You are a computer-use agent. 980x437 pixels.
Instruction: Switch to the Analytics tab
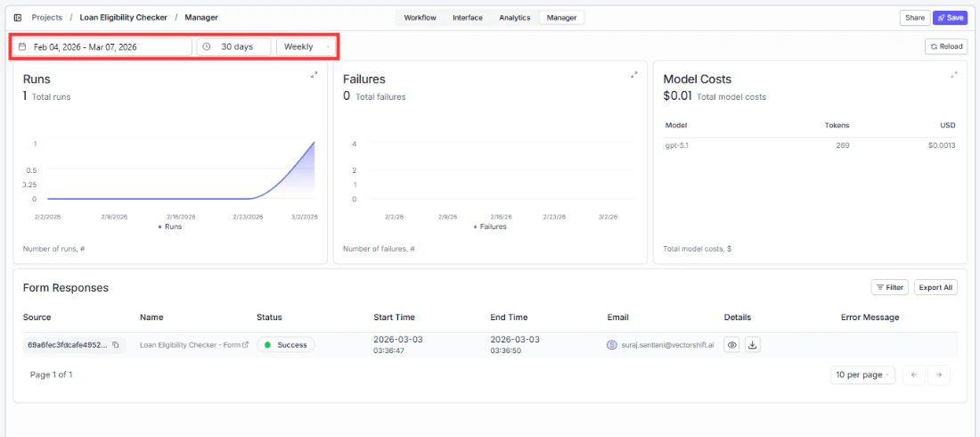pyautogui.click(x=514, y=18)
